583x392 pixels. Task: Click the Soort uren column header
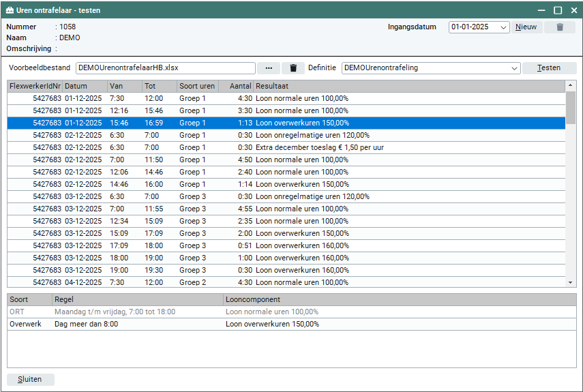click(x=196, y=87)
